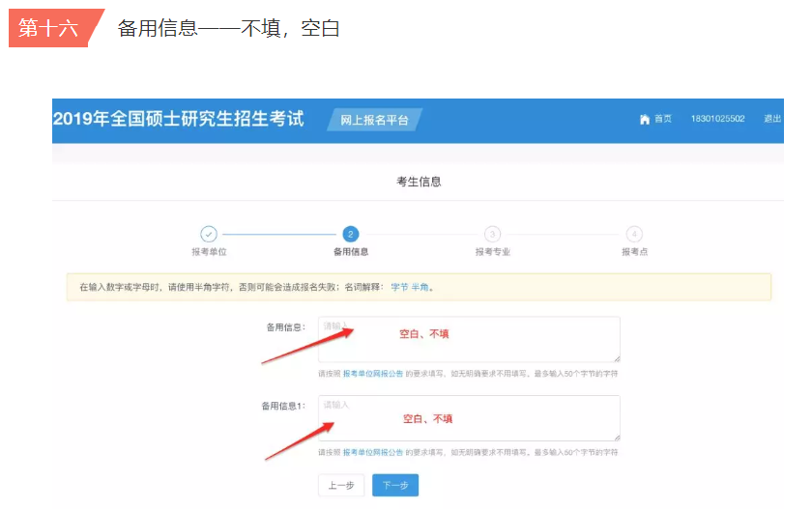The image size is (812, 510).
Task: Click the 网上报名平台 header badge
Action: tap(374, 120)
